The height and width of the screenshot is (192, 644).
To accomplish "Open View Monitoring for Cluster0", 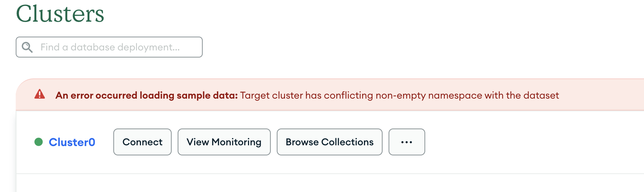I will tap(224, 142).
